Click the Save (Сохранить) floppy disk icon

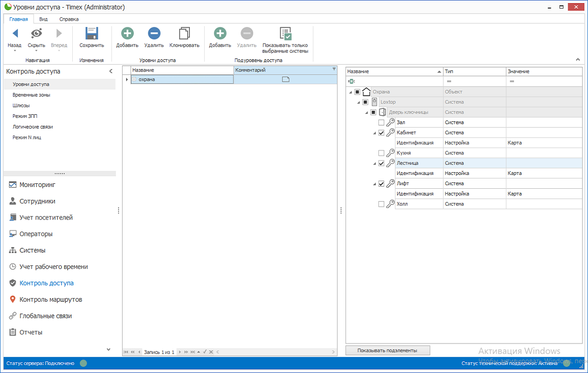(92, 34)
